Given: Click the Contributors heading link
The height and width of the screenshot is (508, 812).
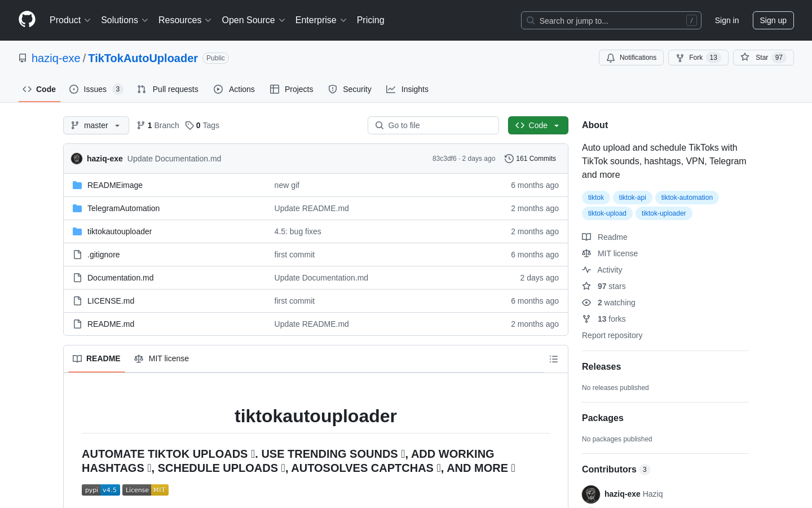Looking at the screenshot, I should (x=616, y=470).
